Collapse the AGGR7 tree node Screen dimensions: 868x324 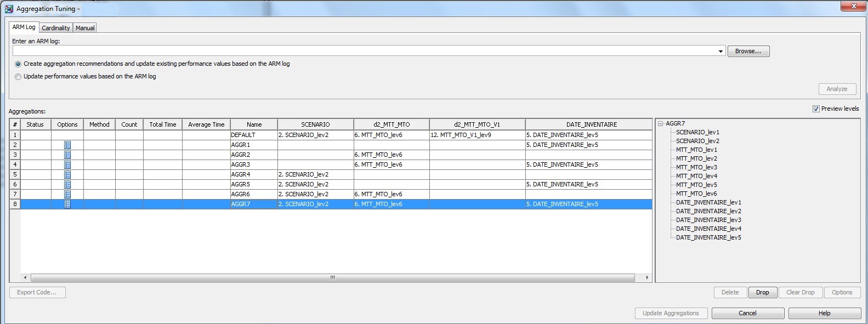tap(661, 124)
